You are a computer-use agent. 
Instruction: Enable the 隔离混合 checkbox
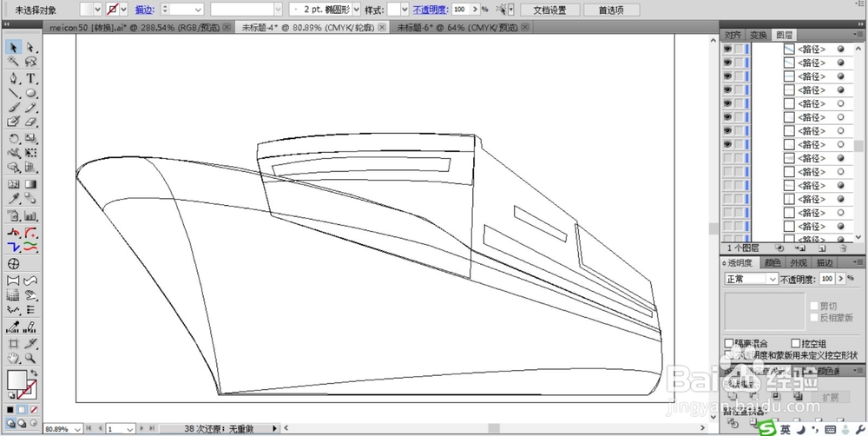[x=729, y=344]
